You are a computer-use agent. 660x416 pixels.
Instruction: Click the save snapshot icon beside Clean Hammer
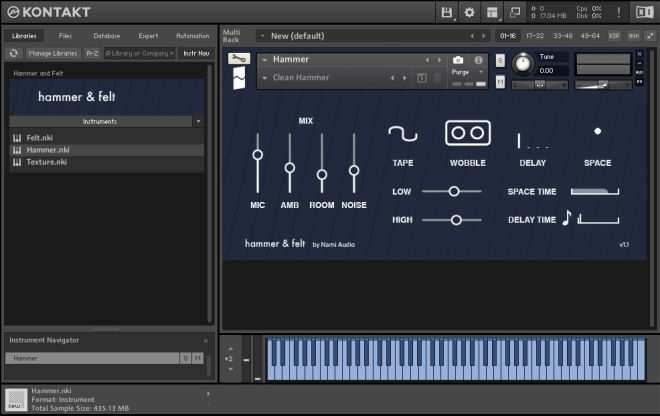[422, 78]
